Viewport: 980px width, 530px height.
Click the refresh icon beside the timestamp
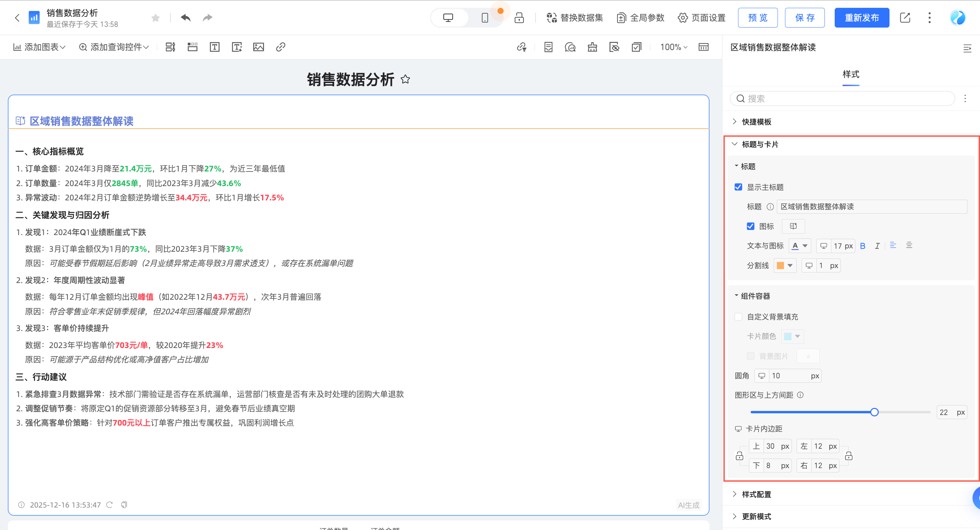pos(110,505)
